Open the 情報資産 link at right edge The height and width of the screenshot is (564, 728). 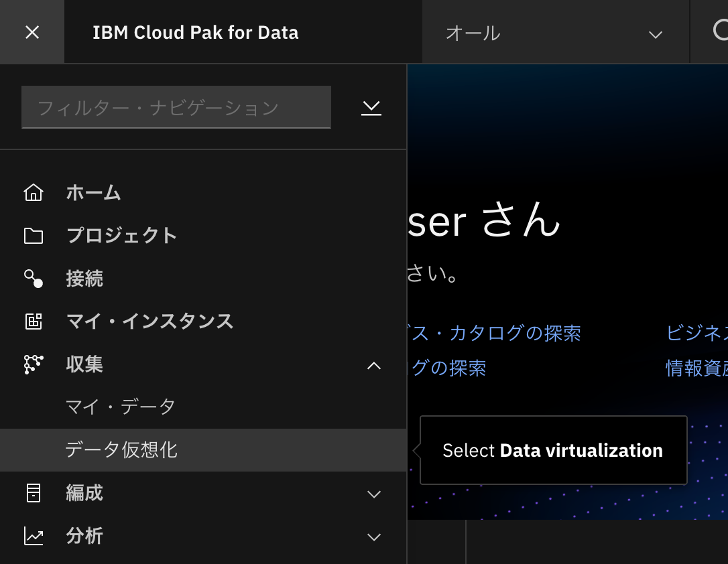697,368
